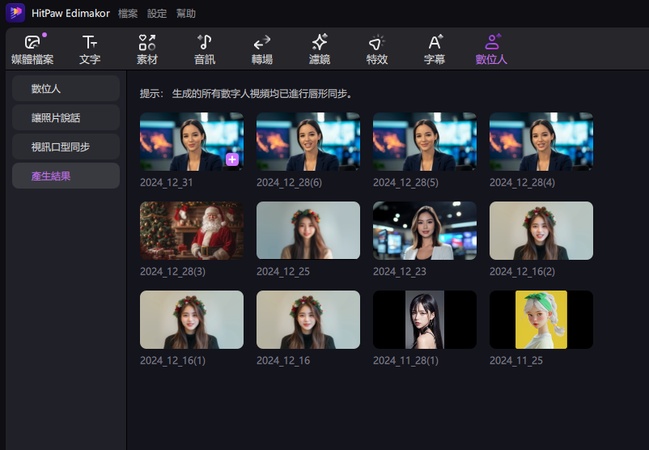Open the 2024_11_25 green-haired avatar thumbnail
This screenshot has width=649, height=450.
(x=541, y=320)
